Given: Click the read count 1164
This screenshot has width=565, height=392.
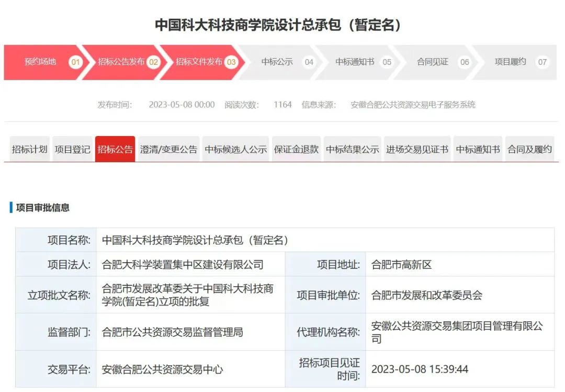Looking at the screenshot, I should coord(282,105).
